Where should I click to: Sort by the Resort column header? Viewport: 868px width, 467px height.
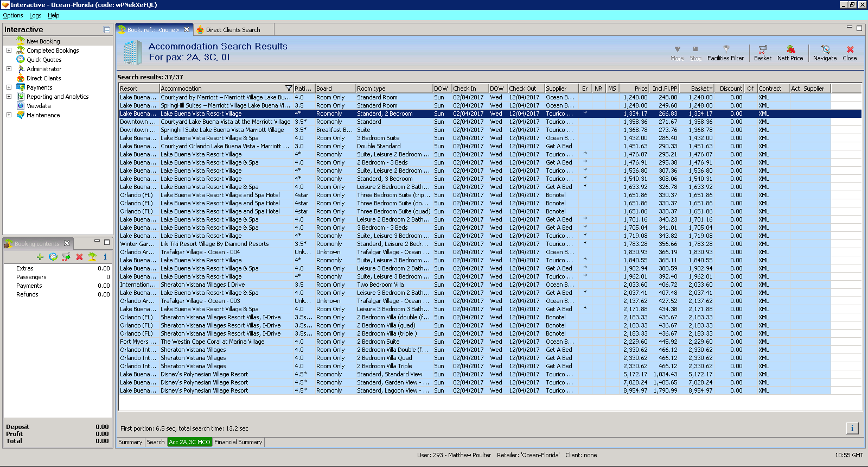click(139, 89)
